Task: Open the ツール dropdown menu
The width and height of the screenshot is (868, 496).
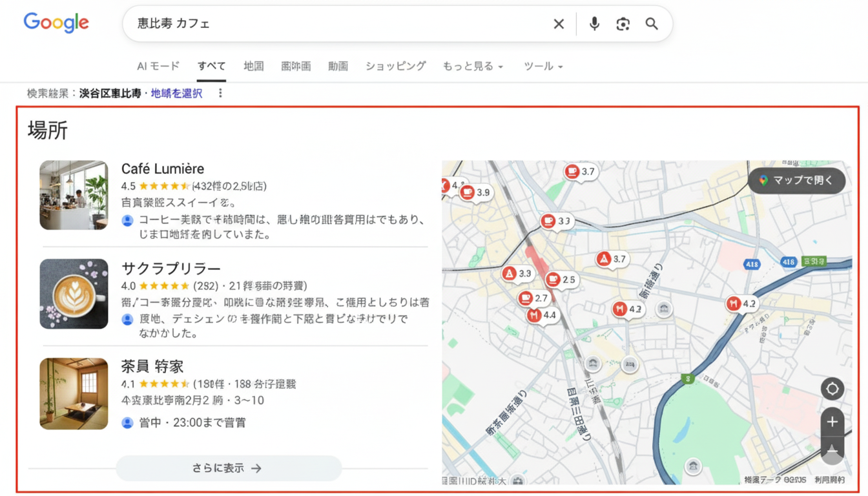Action: point(543,66)
